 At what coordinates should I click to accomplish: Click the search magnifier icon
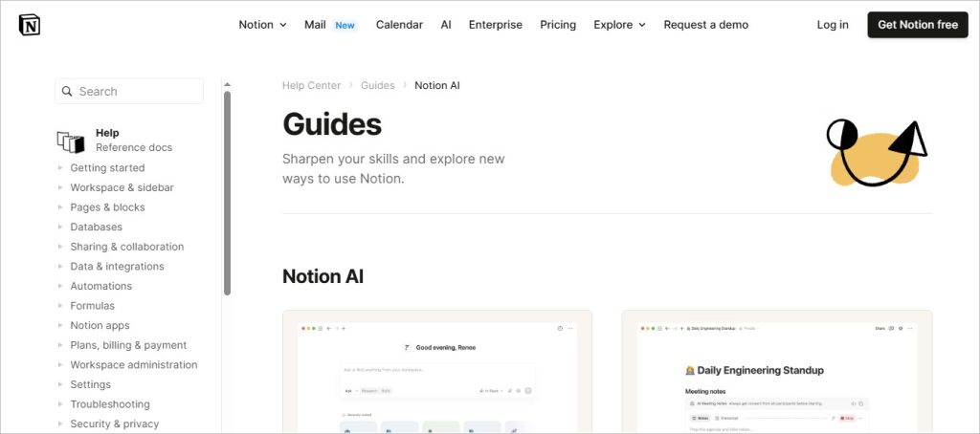[x=67, y=91]
